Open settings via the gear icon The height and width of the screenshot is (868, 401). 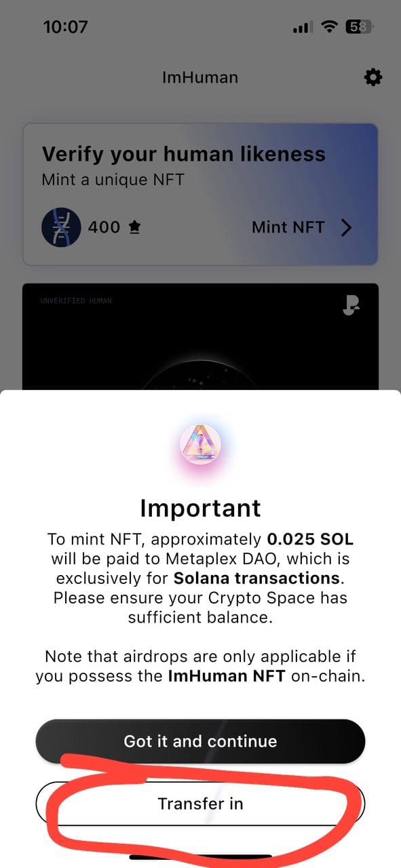click(x=373, y=77)
